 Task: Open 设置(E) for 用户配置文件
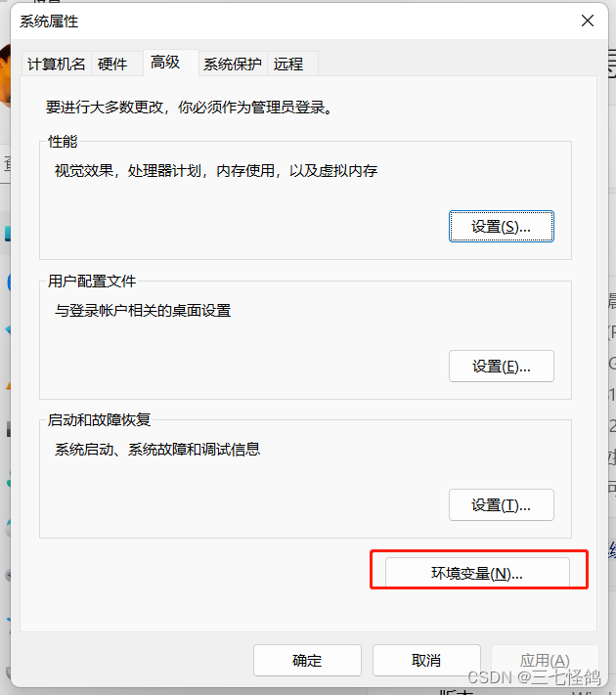[502, 367]
